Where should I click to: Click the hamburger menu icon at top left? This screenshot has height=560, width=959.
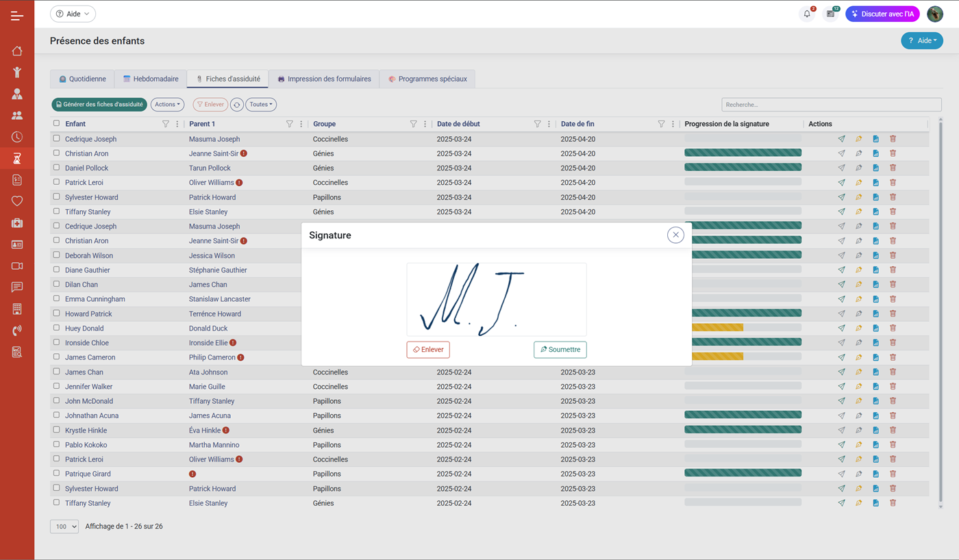coord(17,16)
